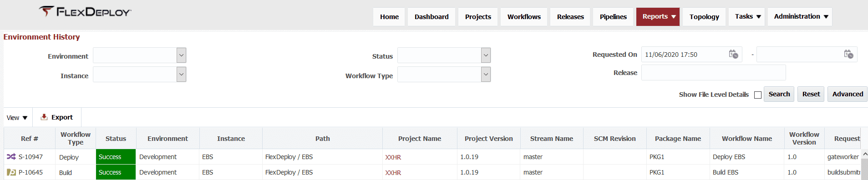868x180 pixels.
Task: Sort by the Instance column header
Action: (x=231, y=139)
